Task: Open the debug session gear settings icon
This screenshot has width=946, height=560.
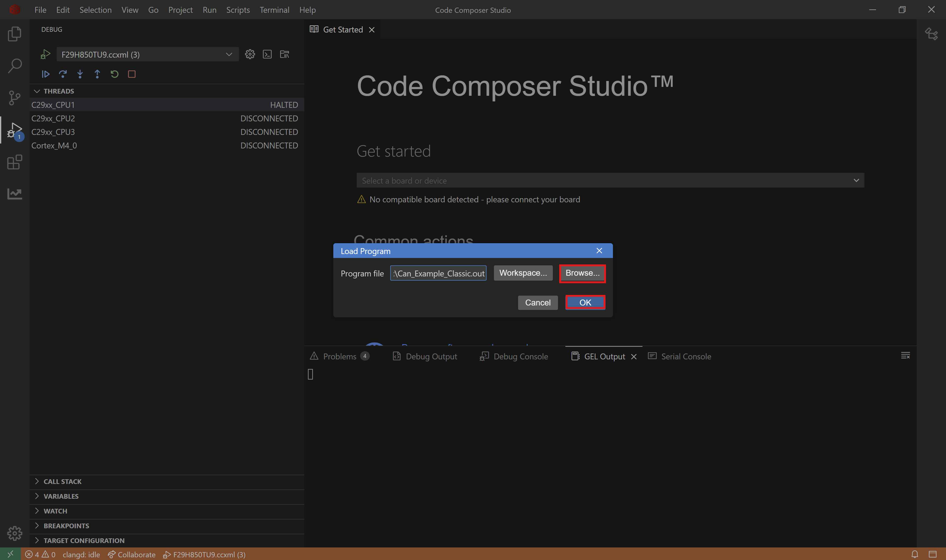Action: 250,54
